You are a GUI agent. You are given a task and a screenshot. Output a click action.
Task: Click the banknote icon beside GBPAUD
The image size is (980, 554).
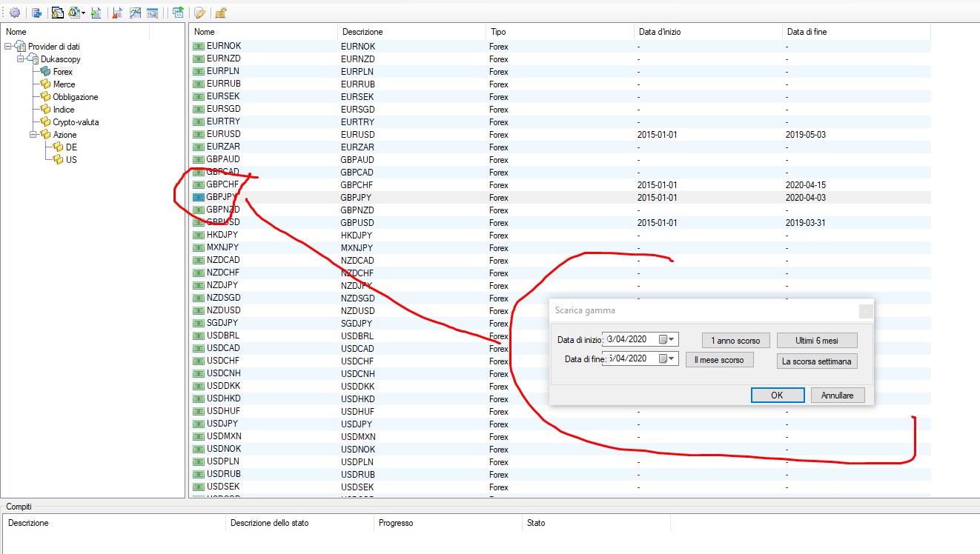pyautogui.click(x=198, y=159)
